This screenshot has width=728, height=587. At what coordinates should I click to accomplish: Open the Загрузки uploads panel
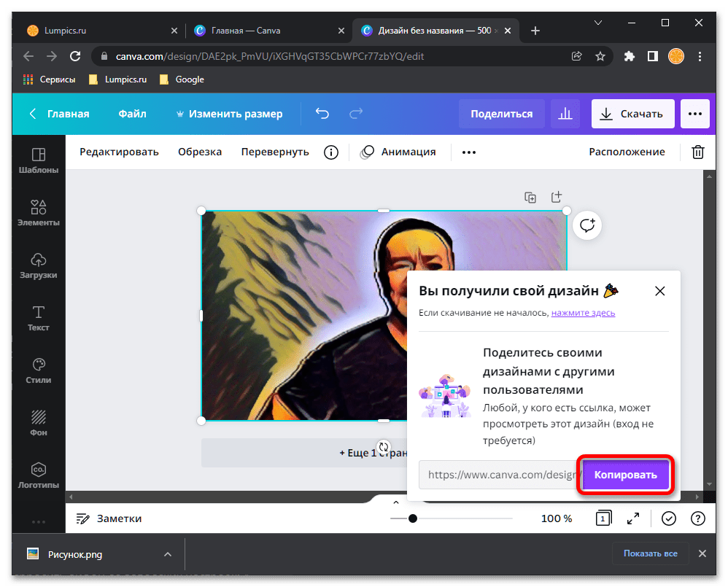tap(39, 265)
